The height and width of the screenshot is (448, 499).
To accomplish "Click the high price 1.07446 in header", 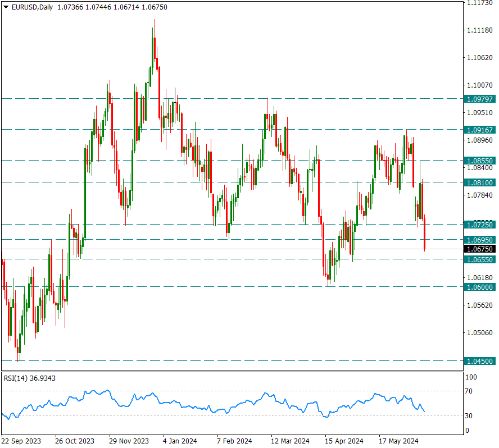I will point(98,7).
